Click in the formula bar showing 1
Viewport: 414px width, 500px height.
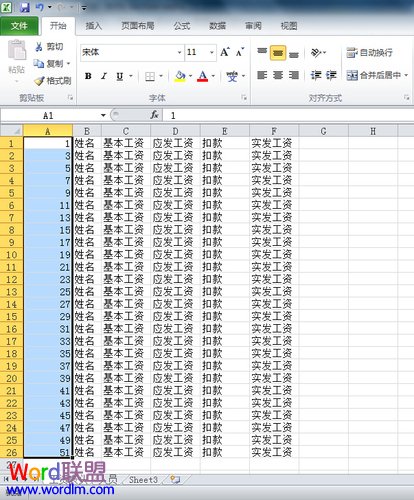tap(288, 115)
